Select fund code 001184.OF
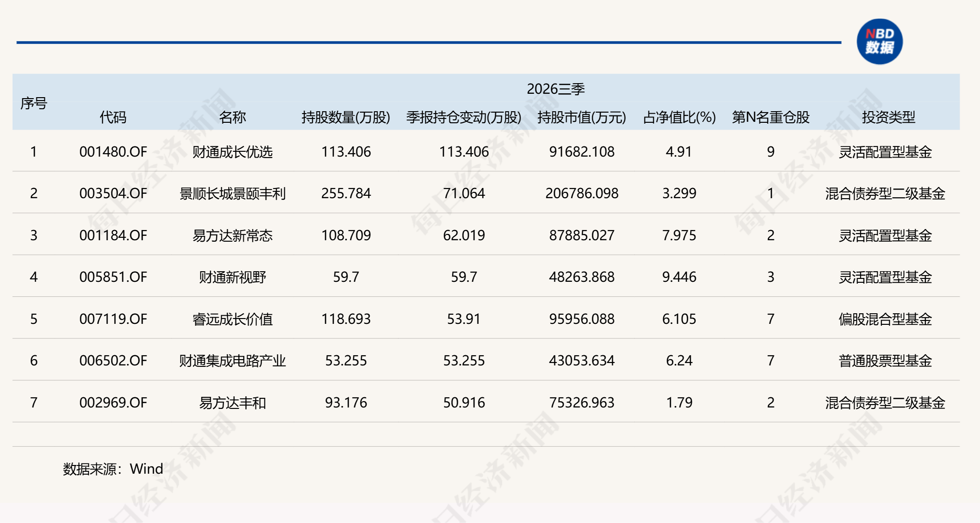 (x=113, y=235)
